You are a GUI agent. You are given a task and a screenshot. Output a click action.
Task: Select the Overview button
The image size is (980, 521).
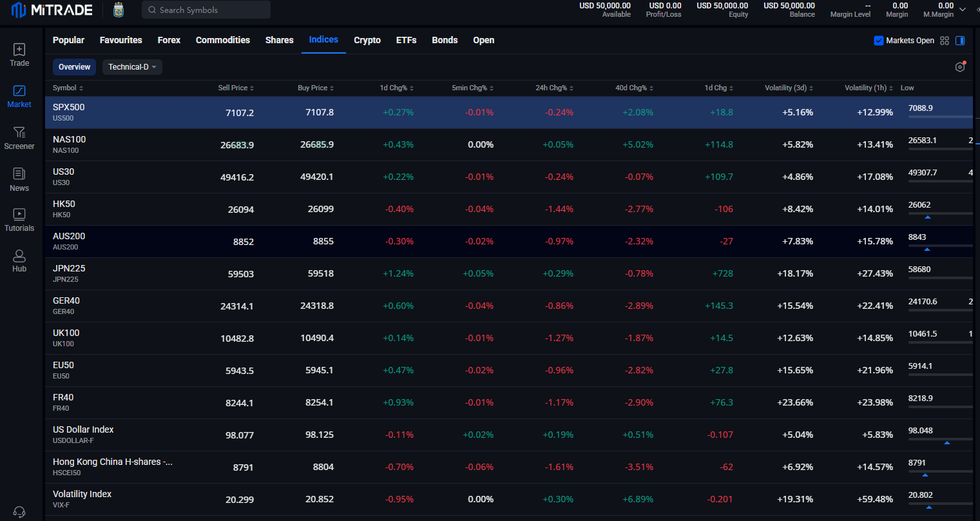[74, 67]
